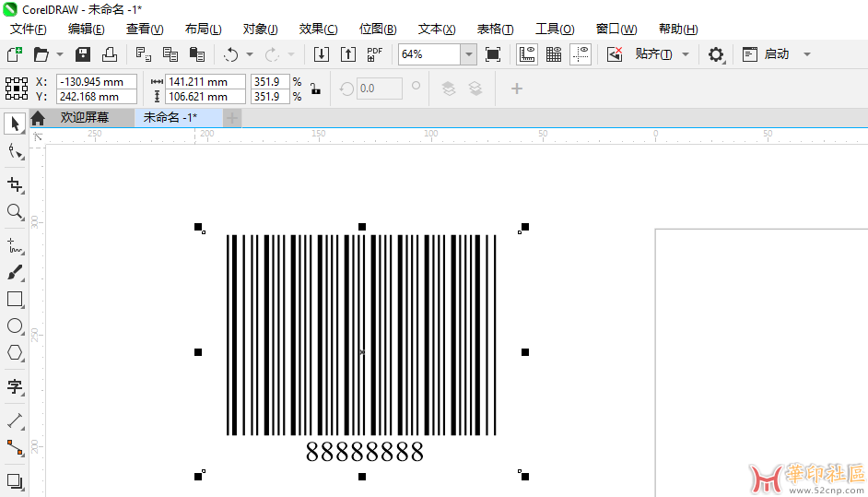Click the object height 106.621 mm field
The height and width of the screenshot is (497, 868).
tap(205, 97)
